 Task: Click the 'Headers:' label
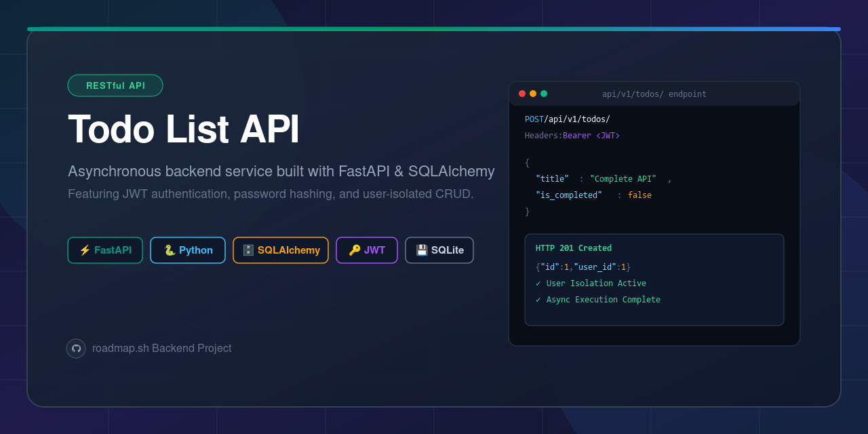(544, 136)
